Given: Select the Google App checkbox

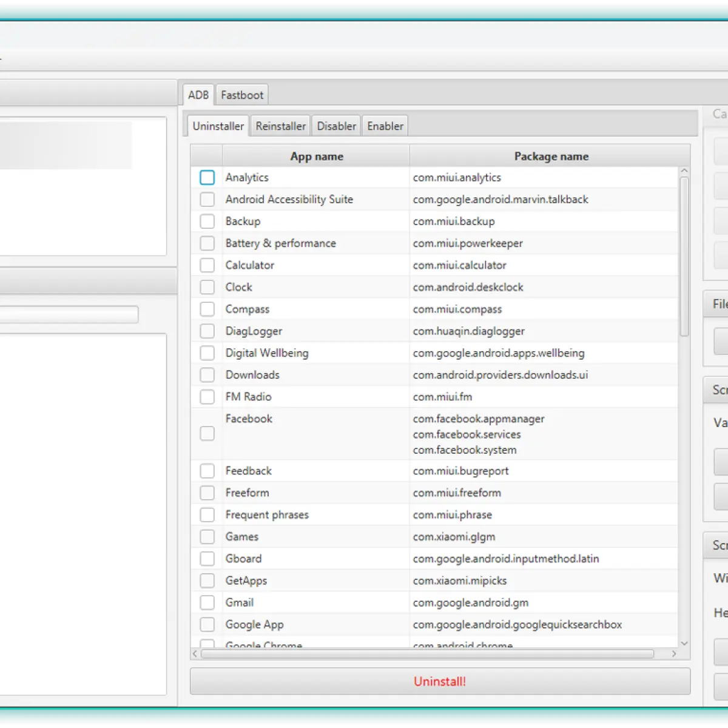Looking at the screenshot, I should point(207,624).
